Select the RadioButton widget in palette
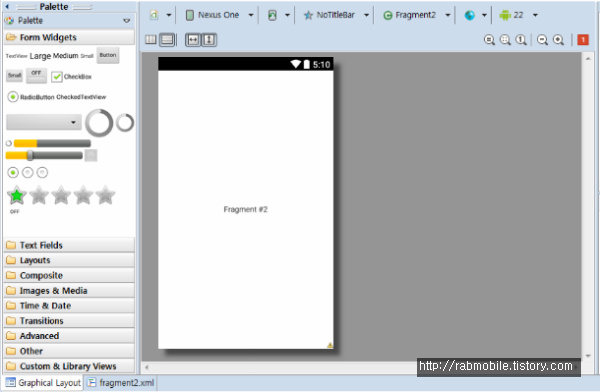The image size is (600, 392). (31, 97)
